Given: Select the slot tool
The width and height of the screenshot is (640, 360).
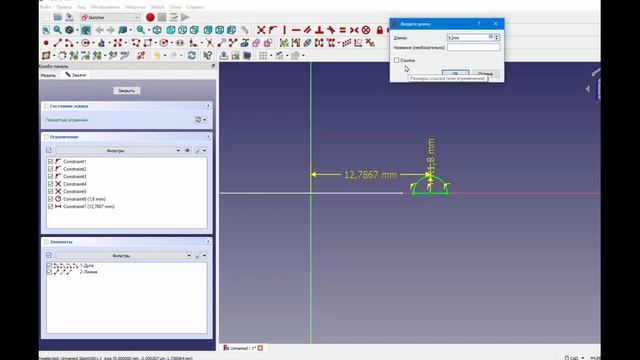Looking at the screenshot, I should [x=180, y=43].
